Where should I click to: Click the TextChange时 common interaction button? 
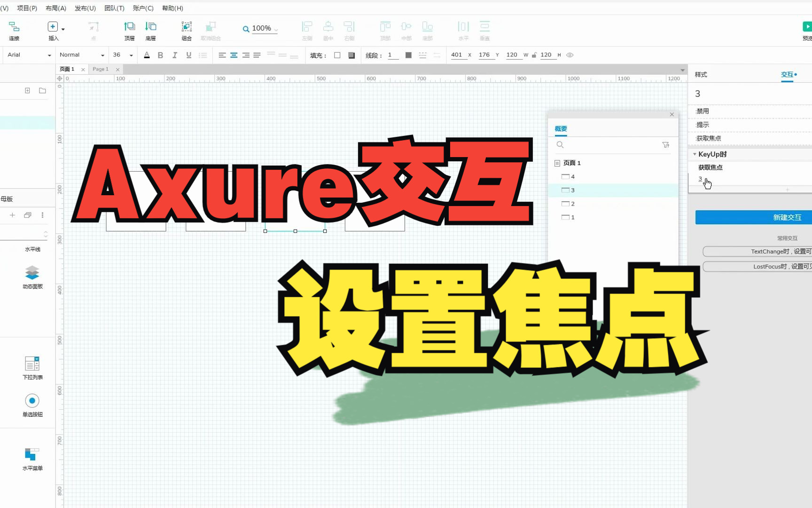(x=757, y=252)
